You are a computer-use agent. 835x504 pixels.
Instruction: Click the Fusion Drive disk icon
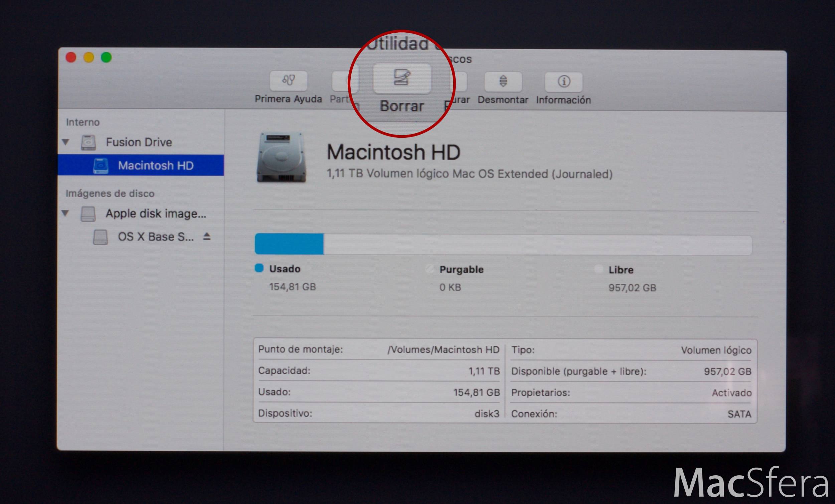coord(88,142)
